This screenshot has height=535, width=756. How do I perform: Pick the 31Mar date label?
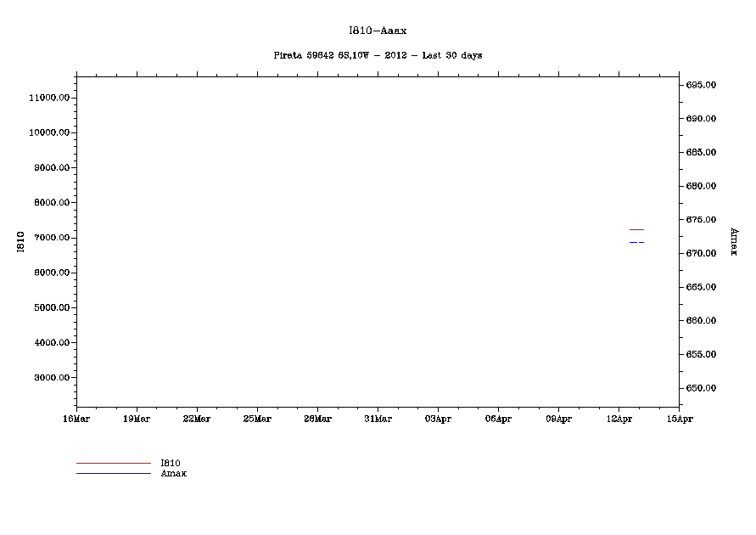(378, 419)
